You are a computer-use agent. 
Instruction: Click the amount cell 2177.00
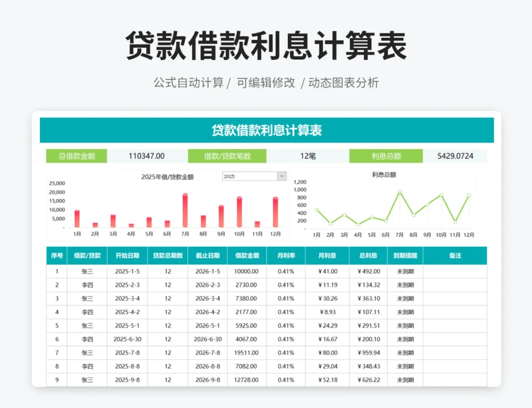(246, 312)
